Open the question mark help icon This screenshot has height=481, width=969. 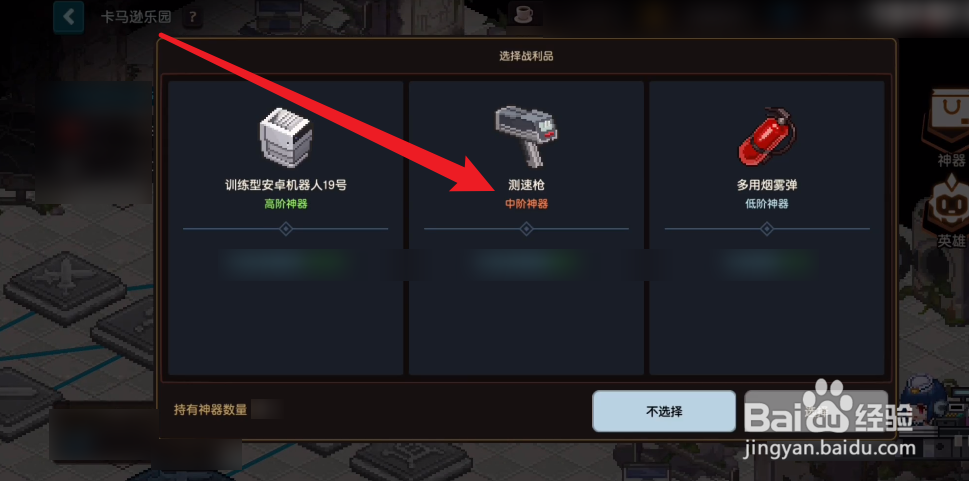[193, 17]
